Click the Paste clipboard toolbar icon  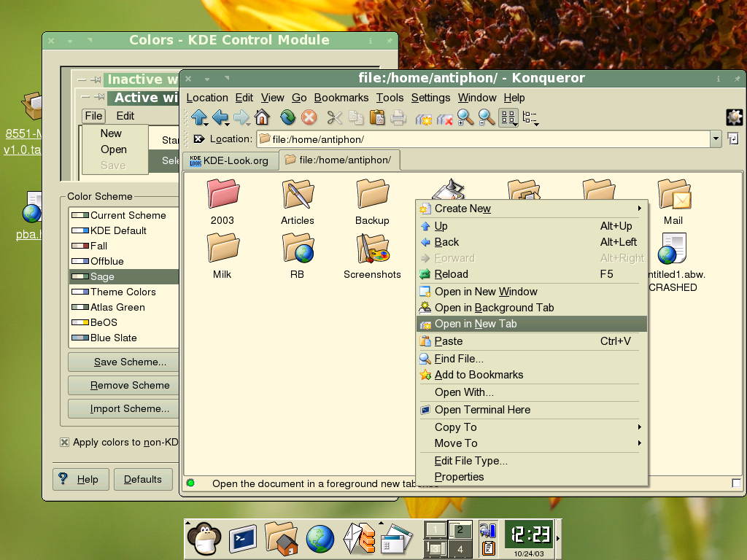[x=377, y=117]
